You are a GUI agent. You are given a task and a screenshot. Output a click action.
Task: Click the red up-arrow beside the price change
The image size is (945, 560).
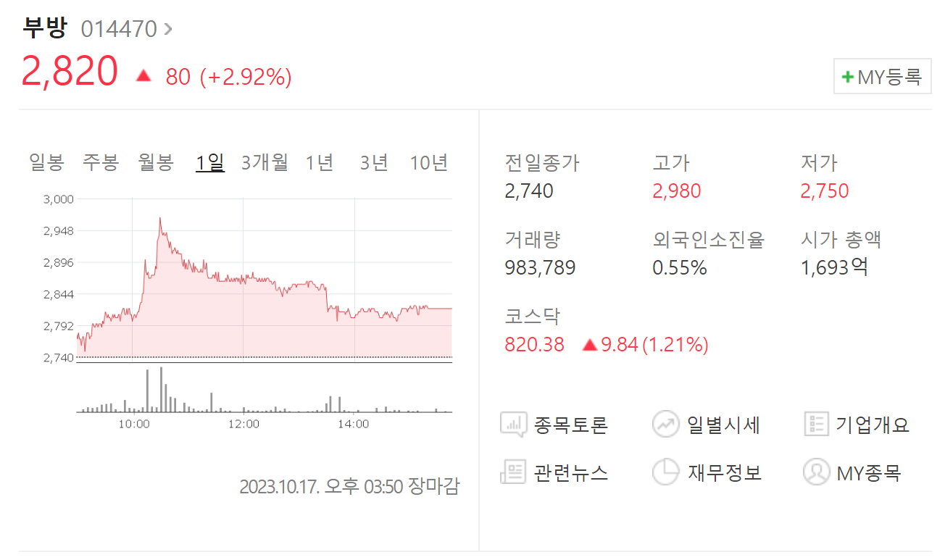coord(142,75)
